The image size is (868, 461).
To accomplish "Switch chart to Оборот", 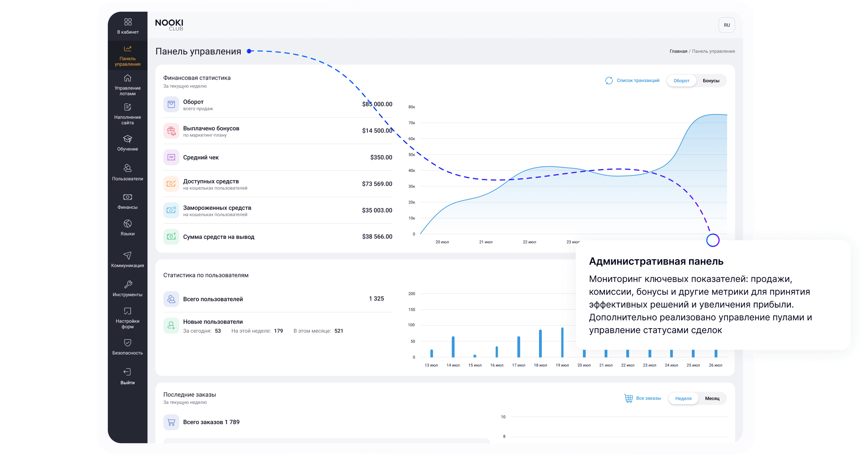I will click(681, 81).
